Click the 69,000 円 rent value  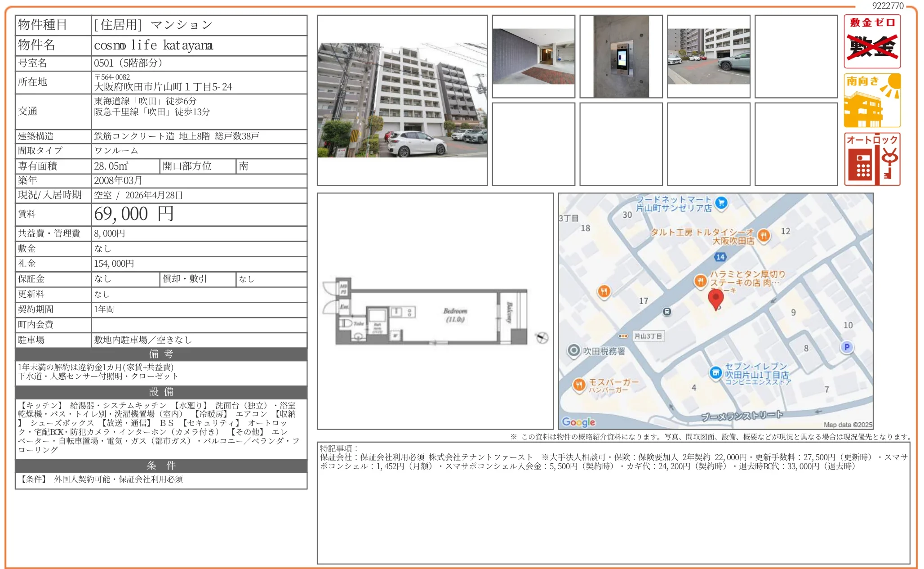click(133, 214)
